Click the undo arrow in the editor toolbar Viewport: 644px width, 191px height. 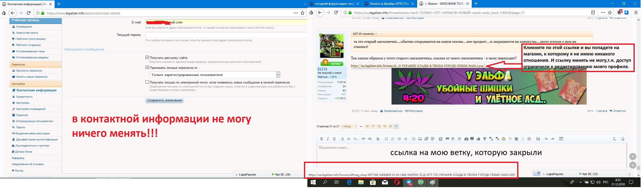coord(546,139)
